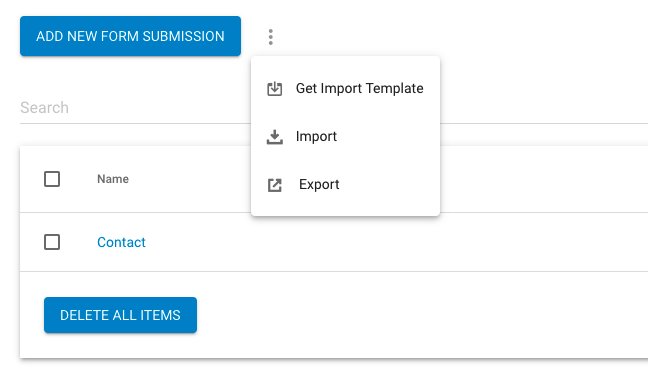Click the Search placeholder text
Viewport: 648px width, 375px height.
(x=44, y=108)
